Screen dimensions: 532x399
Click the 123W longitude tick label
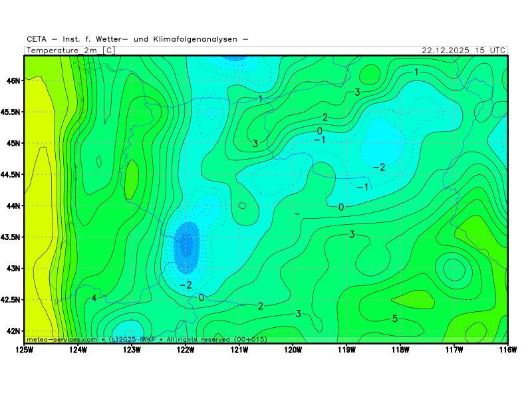tap(132, 349)
